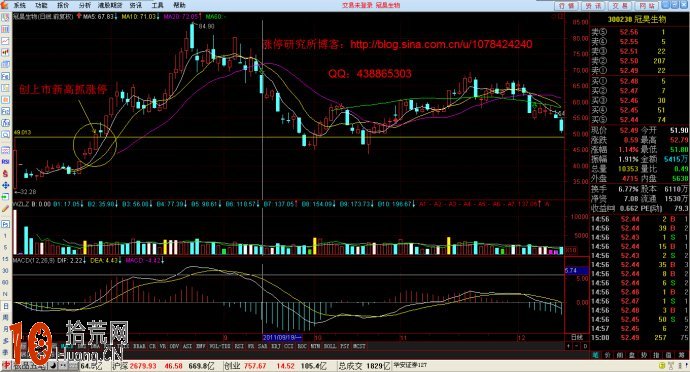
Task: Click the 网站 button at top right
Action: click(x=647, y=5)
